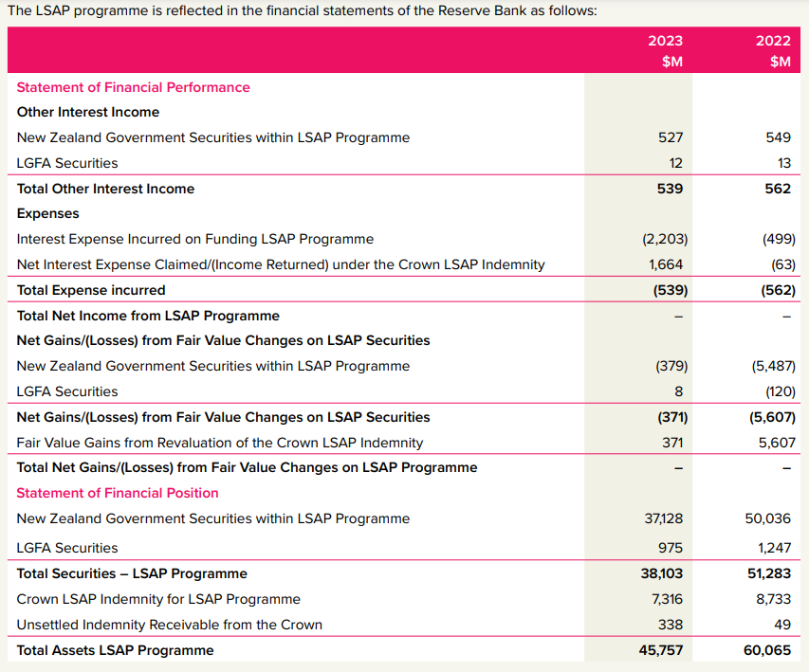The image size is (809, 672).
Task: Select the 45,757 total assets figure
Action: click(x=663, y=650)
